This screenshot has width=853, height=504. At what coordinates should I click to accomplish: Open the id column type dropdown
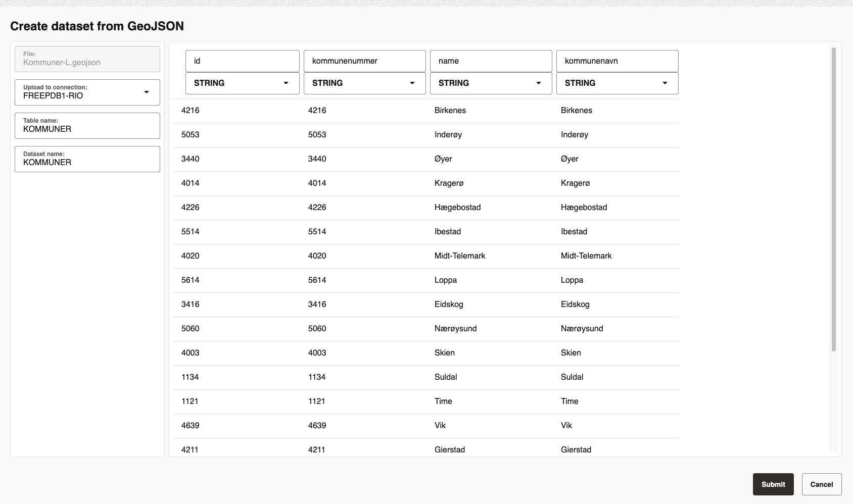click(242, 83)
